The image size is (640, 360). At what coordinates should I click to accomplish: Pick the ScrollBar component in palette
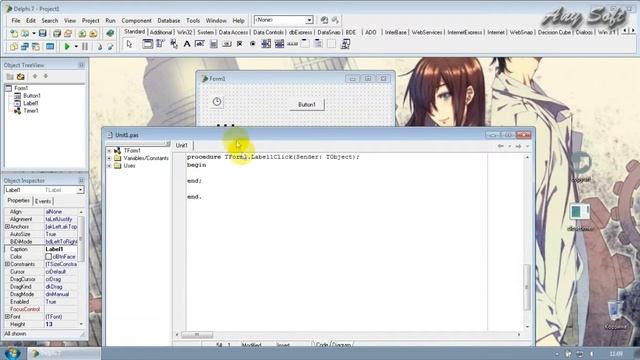point(292,44)
